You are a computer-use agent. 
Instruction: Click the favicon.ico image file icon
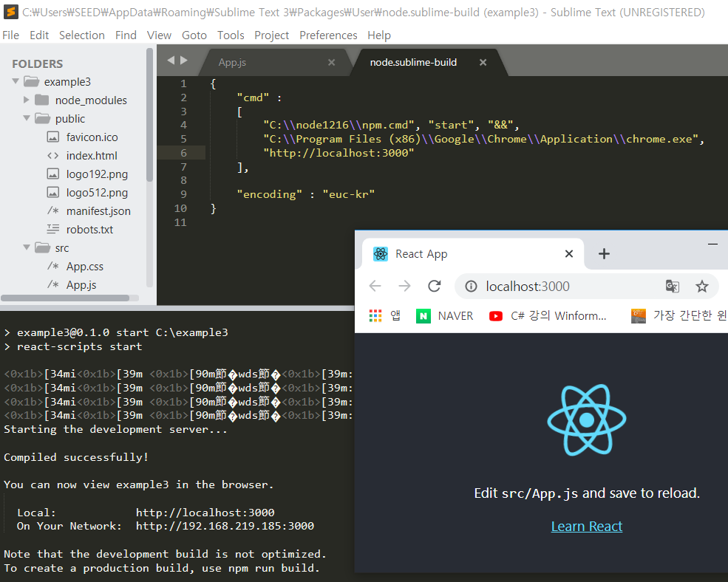tap(53, 137)
